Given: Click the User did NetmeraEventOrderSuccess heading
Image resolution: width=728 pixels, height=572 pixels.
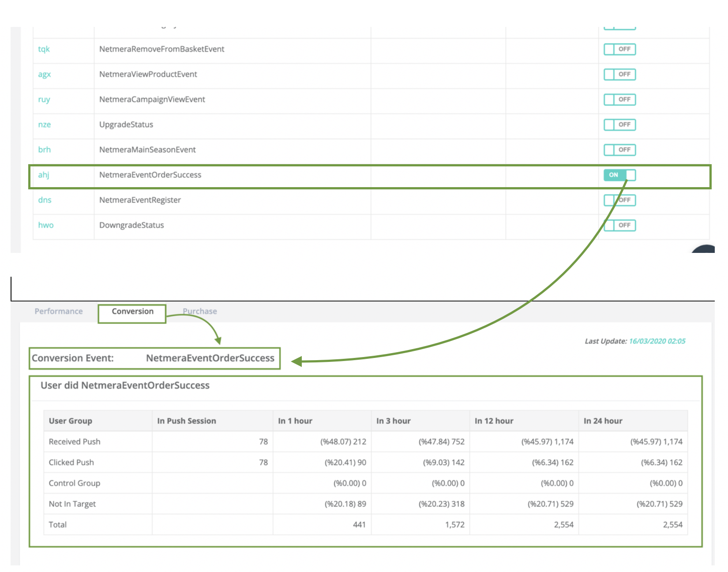Looking at the screenshot, I should click(x=125, y=385).
